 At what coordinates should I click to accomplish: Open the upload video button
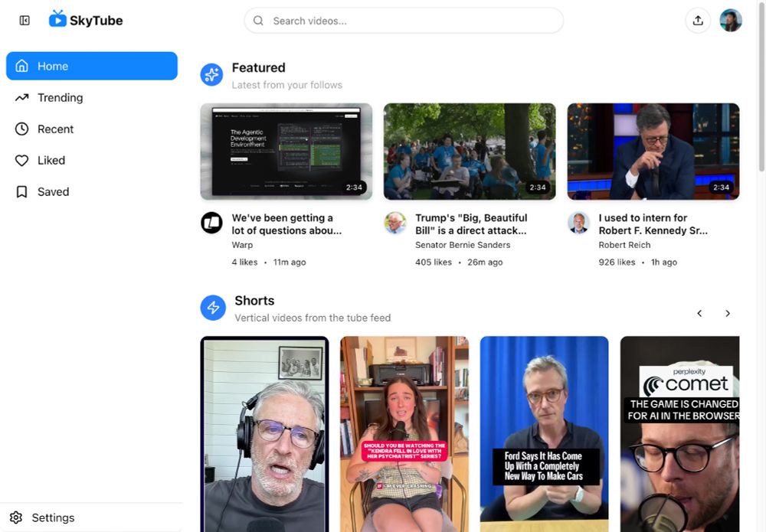698,21
